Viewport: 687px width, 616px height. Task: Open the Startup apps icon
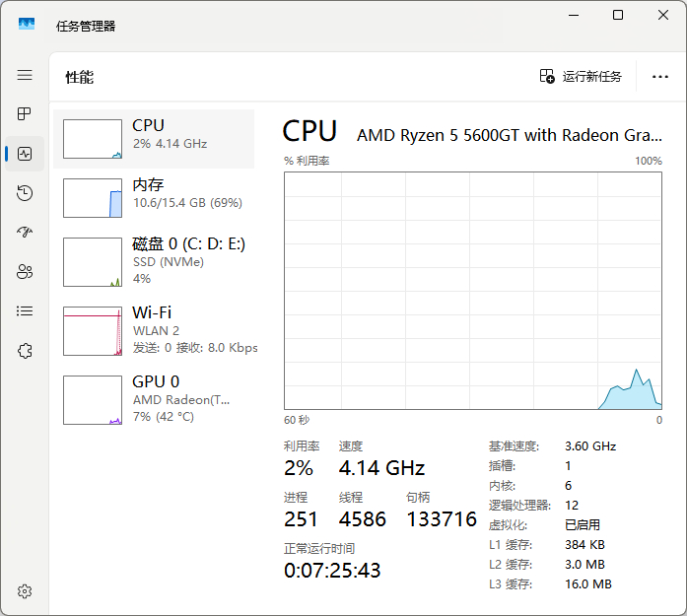pos(25,232)
